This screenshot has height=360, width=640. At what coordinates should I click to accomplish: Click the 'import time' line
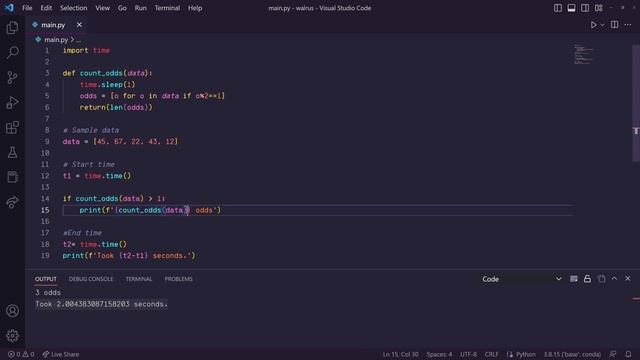point(86,50)
